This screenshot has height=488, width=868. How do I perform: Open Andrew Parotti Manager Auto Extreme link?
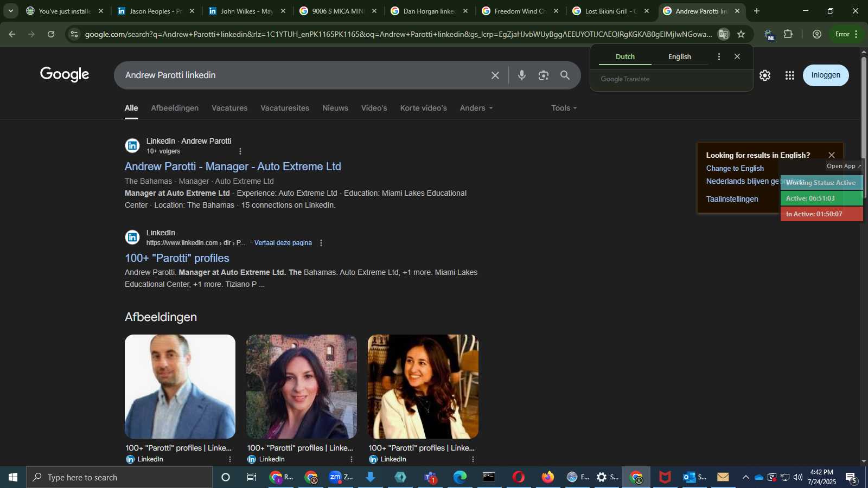[x=233, y=166]
